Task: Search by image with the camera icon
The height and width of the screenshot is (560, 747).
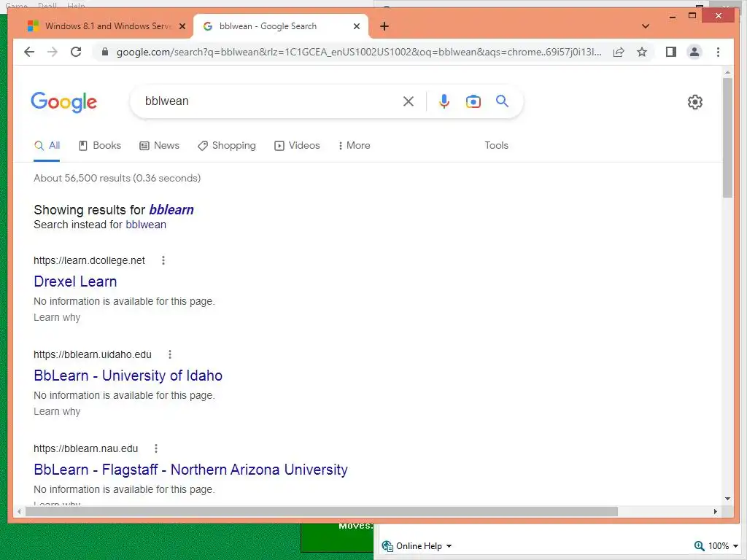Action: point(473,101)
